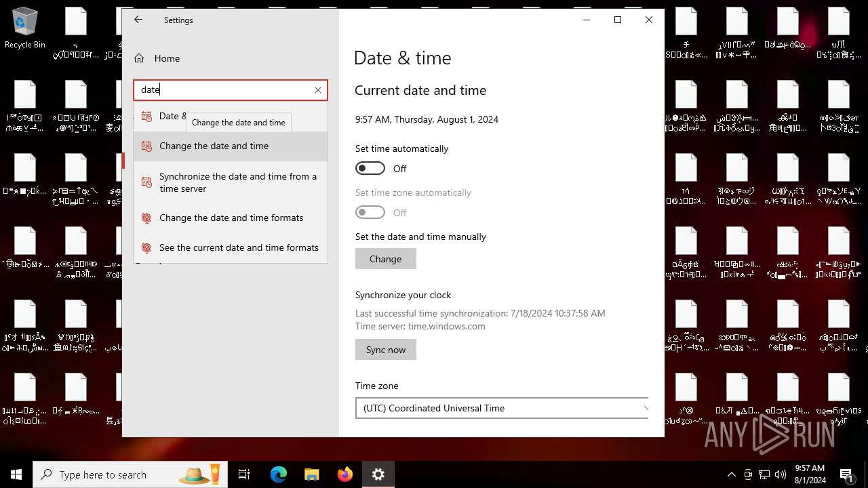Click the icon beside 'Change the date and time formats'
This screenshot has height=488, width=868.
click(x=146, y=218)
